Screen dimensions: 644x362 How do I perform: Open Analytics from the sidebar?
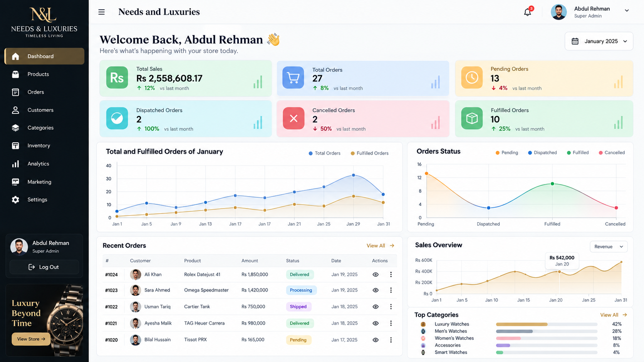44,164
